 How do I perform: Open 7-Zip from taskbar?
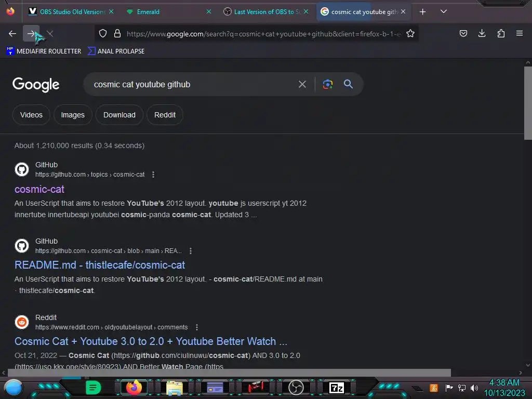click(337, 388)
